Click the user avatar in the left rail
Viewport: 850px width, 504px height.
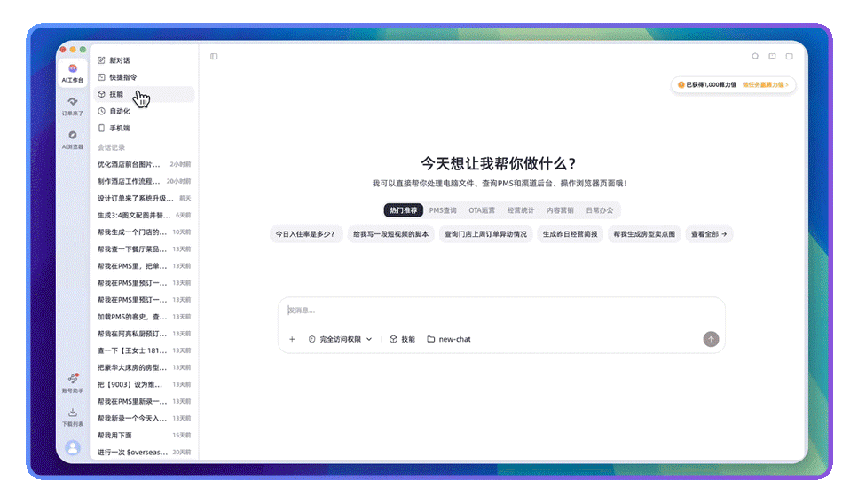[x=73, y=447]
